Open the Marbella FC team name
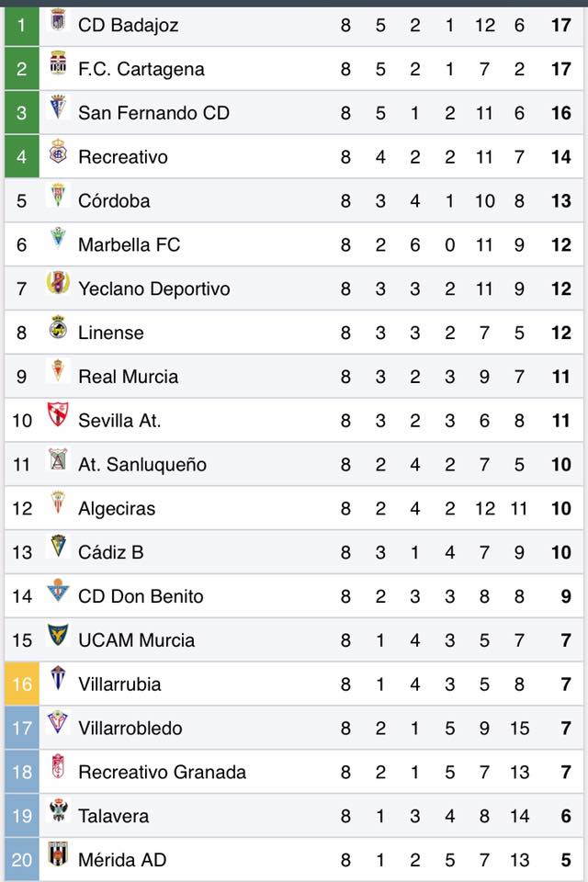 point(129,245)
